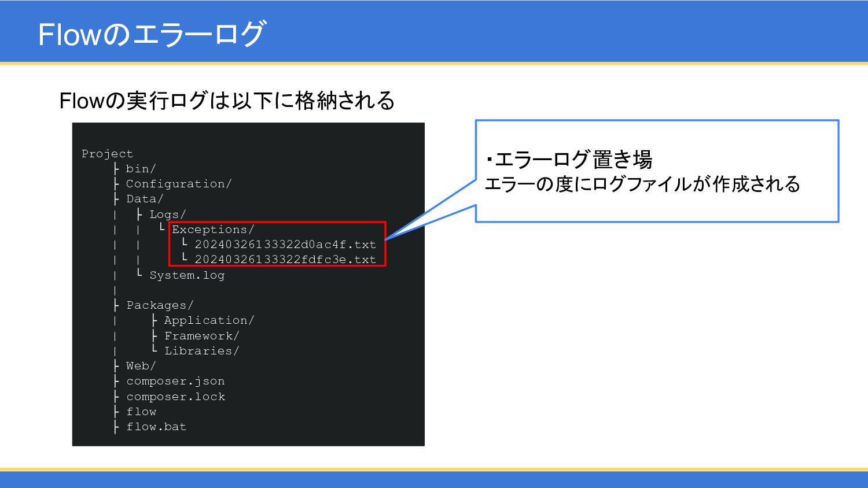The height and width of the screenshot is (488, 868).
Task: Select the "Application/" folder line
Action: click(x=209, y=320)
